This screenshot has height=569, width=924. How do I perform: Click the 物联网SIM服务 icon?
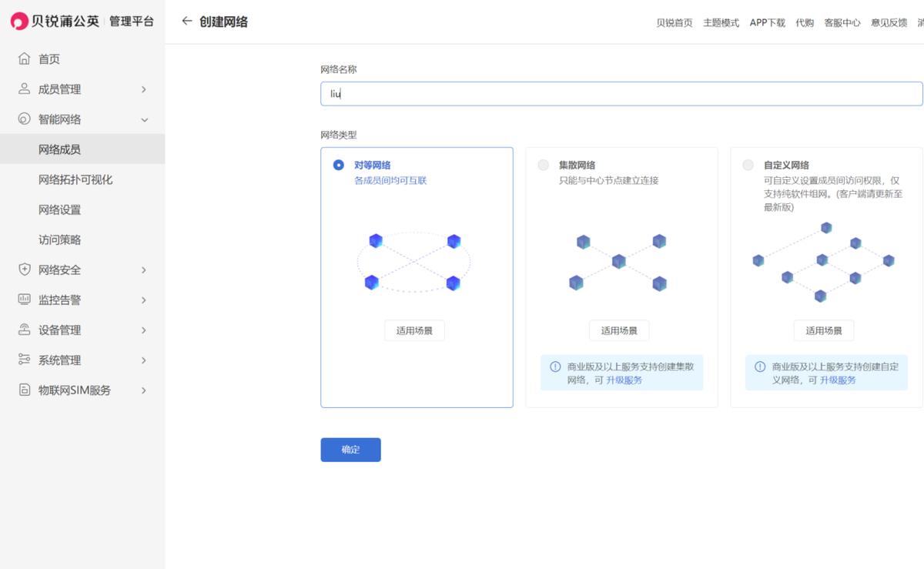click(x=25, y=390)
